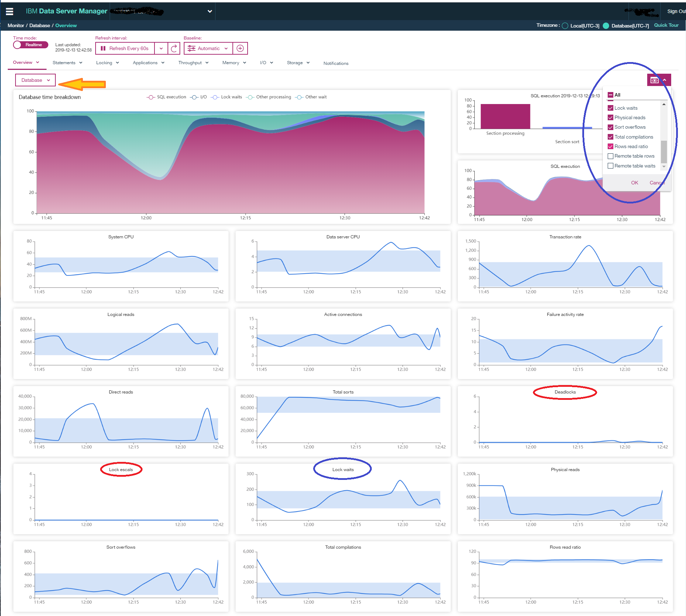Image resolution: width=686 pixels, height=616 pixels.
Task: Toggle the Realtime time mode switch
Action: [30, 45]
